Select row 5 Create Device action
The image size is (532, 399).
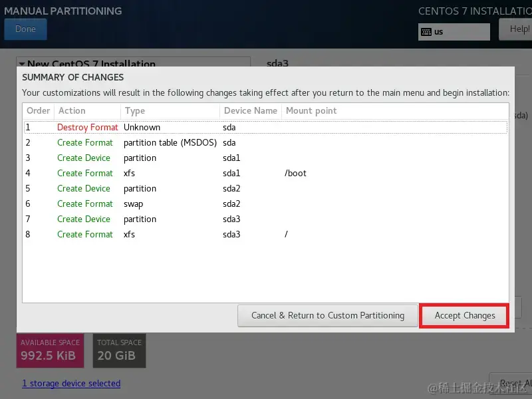[84, 189]
